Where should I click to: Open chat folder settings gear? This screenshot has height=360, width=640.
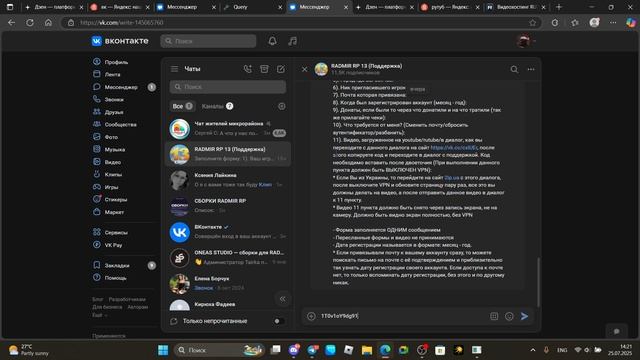[282, 106]
